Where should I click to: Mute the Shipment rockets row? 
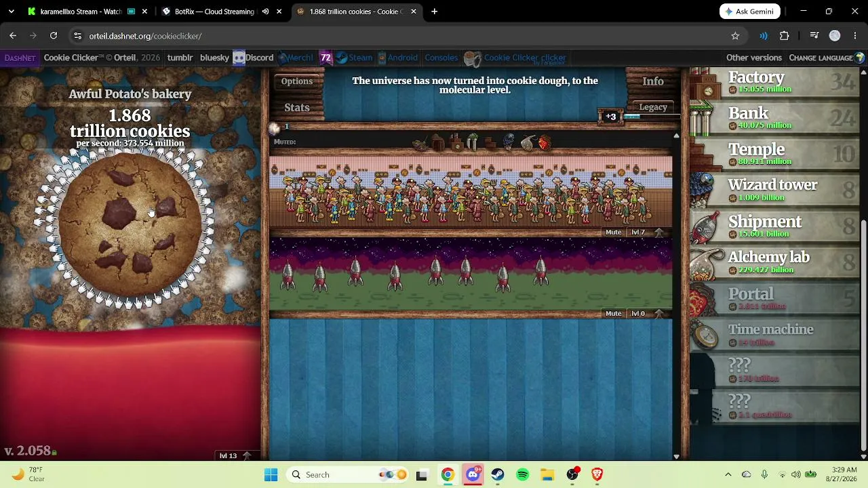coord(613,314)
